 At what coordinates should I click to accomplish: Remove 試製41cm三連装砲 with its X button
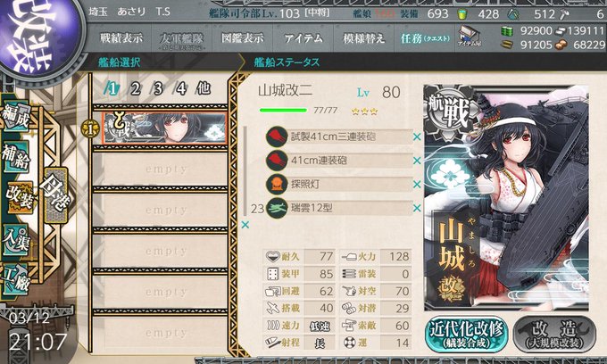point(417,136)
